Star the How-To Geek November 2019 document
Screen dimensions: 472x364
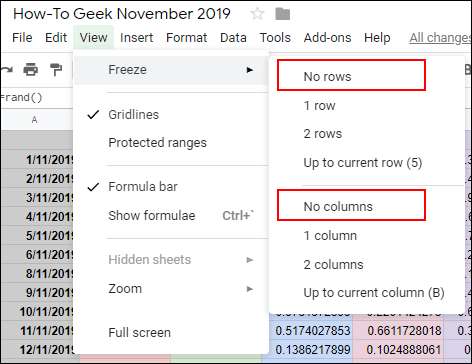pos(257,14)
